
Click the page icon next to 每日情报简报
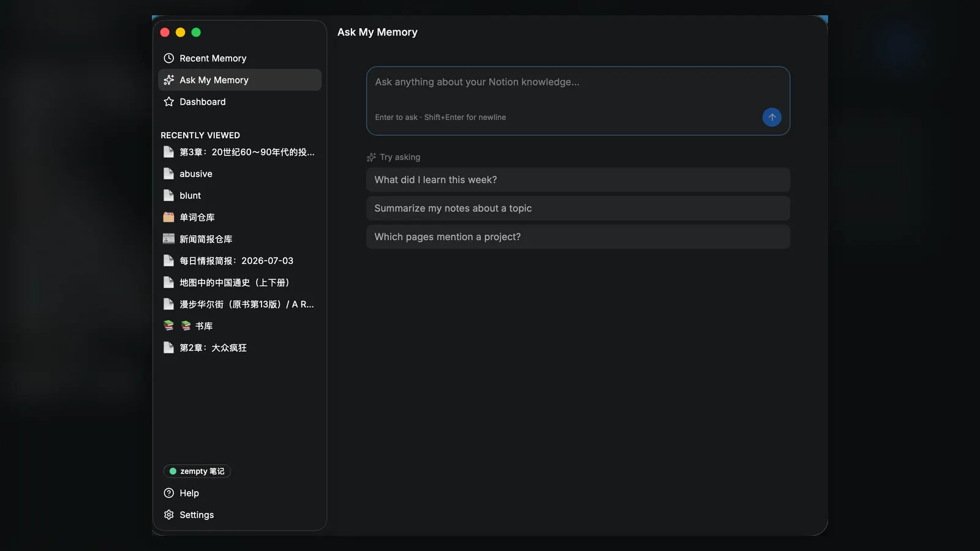tap(168, 261)
